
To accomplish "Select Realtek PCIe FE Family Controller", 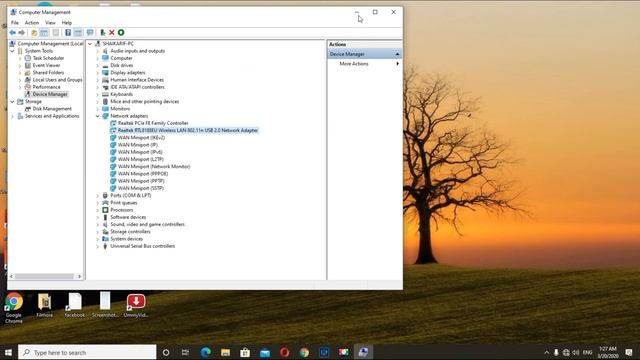I will 153,123.
